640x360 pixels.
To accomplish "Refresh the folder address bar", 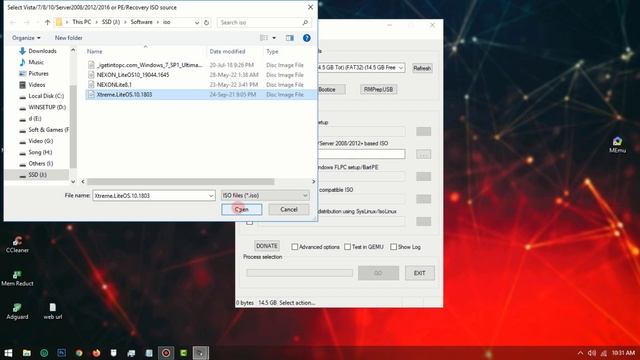I will pyautogui.click(x=207, y=22).
